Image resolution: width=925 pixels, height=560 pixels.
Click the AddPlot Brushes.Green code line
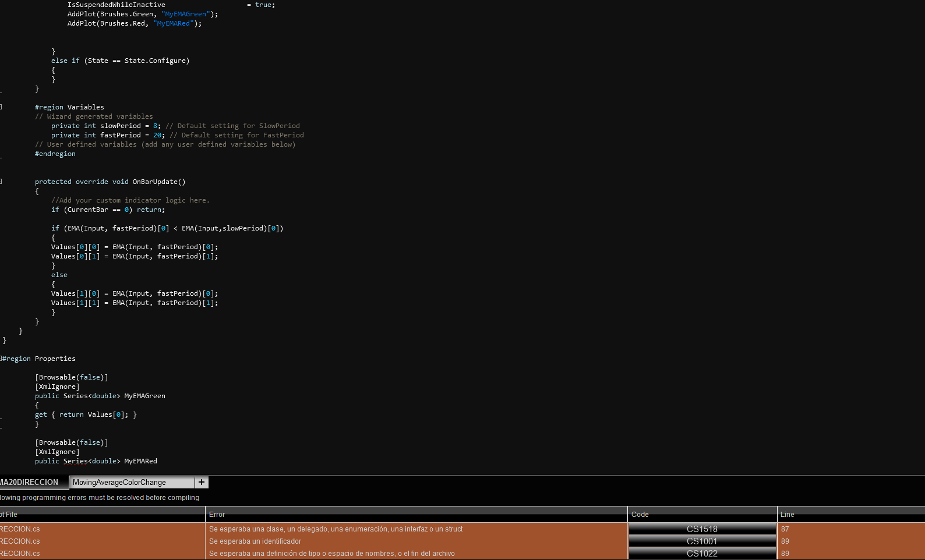(x=143, y=14)
